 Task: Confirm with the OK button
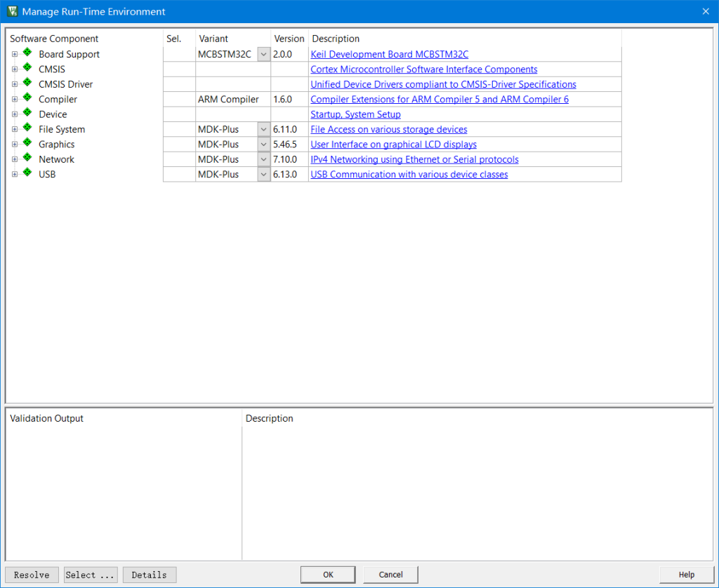328,575
